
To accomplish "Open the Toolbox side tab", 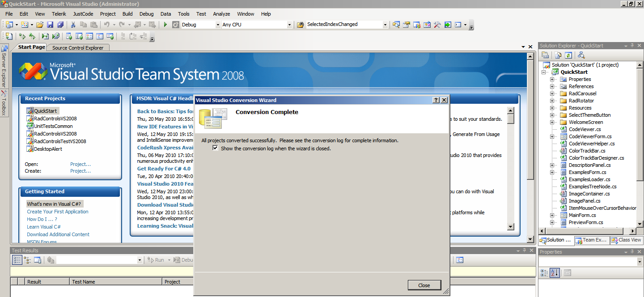I will click(x=4, y=103).
